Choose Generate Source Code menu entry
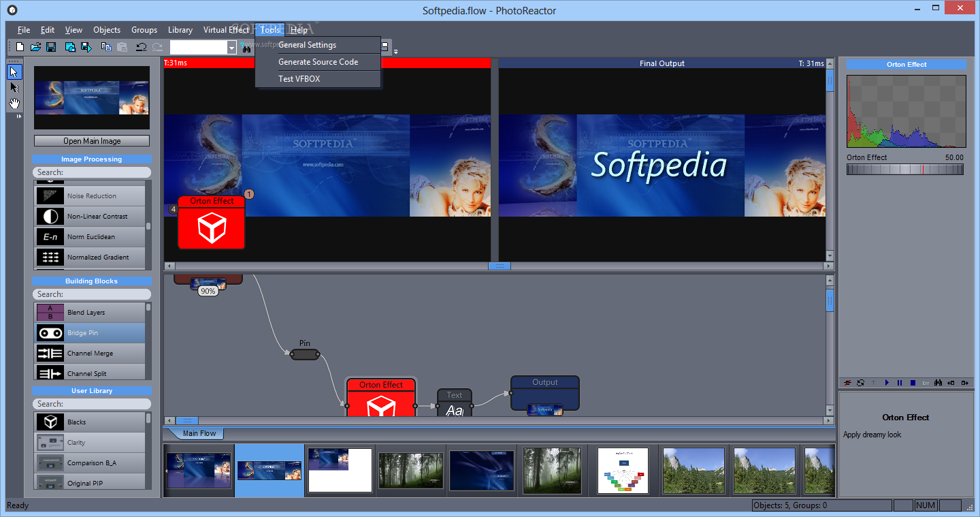980x517 pixels. point(318,62)
